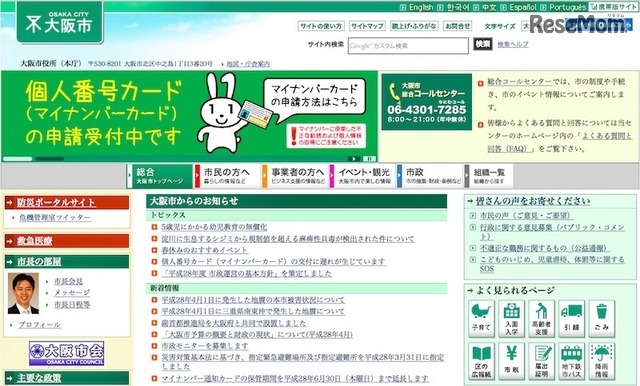Switch to 事業者の方へ tab

295,176
